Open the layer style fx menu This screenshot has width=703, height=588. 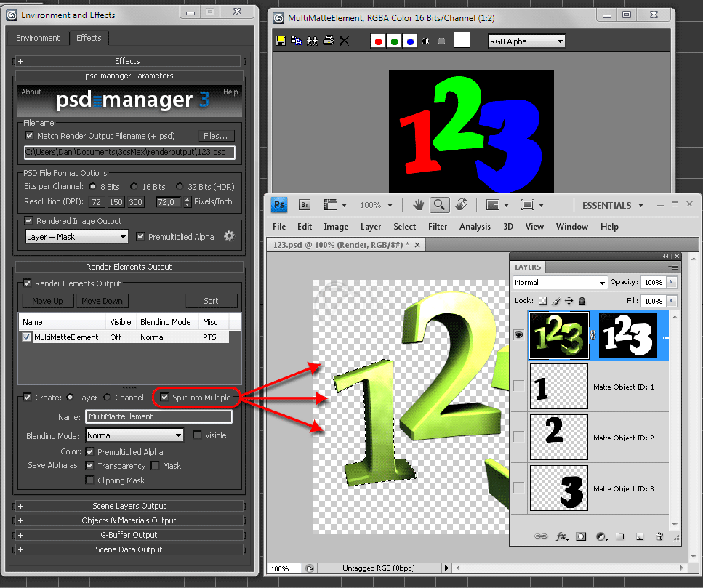562,536
